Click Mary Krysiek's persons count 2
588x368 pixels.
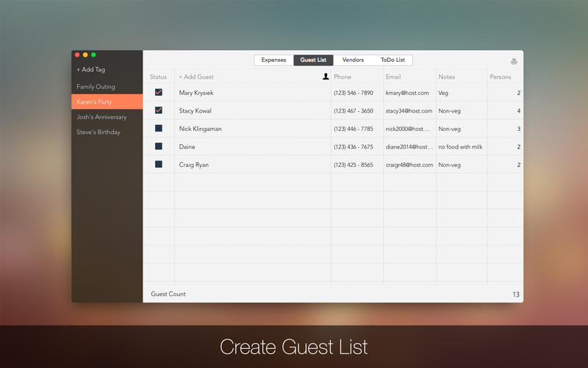point(519,93)
